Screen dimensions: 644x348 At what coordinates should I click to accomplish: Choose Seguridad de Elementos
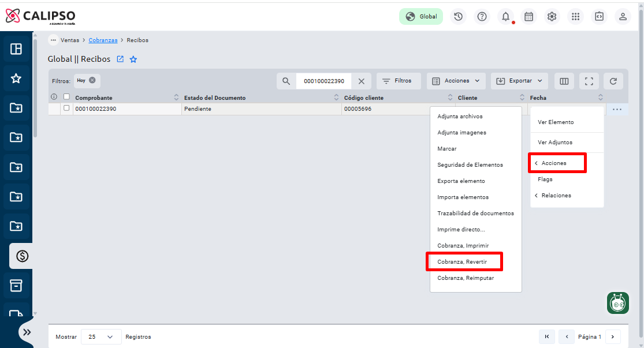tap(475, 165)
